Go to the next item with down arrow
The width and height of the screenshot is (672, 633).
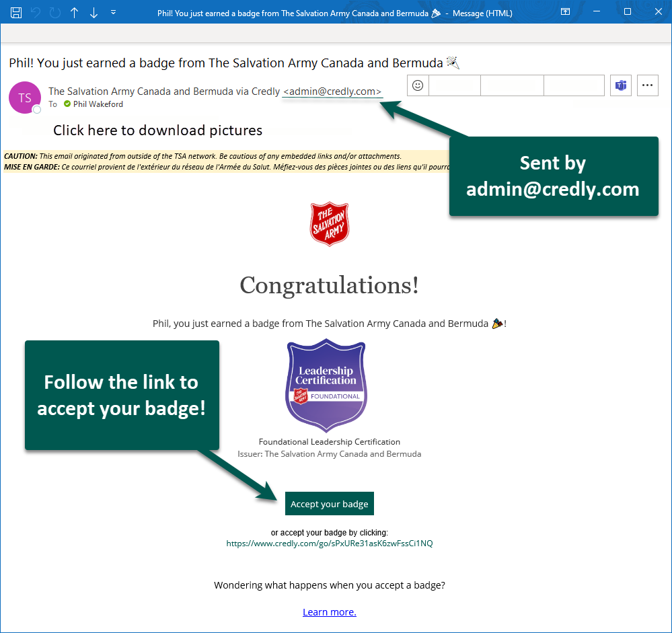pos(94,13)
